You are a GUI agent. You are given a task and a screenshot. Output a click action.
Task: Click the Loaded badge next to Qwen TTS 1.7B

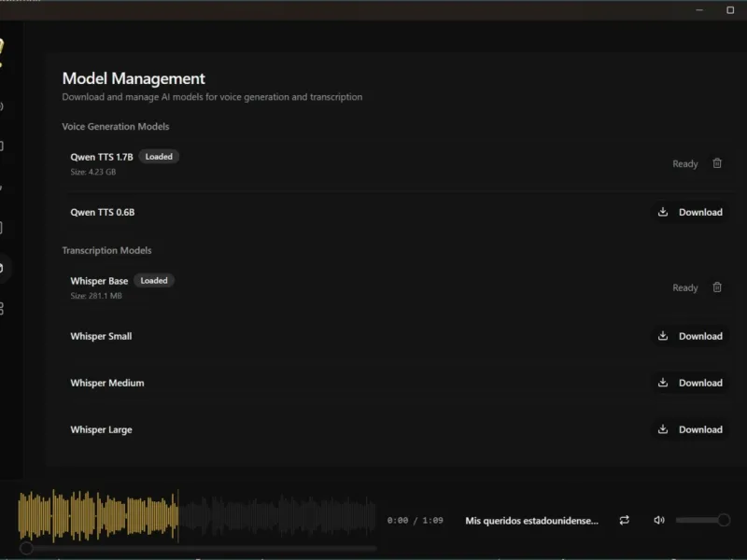(159, 157)
